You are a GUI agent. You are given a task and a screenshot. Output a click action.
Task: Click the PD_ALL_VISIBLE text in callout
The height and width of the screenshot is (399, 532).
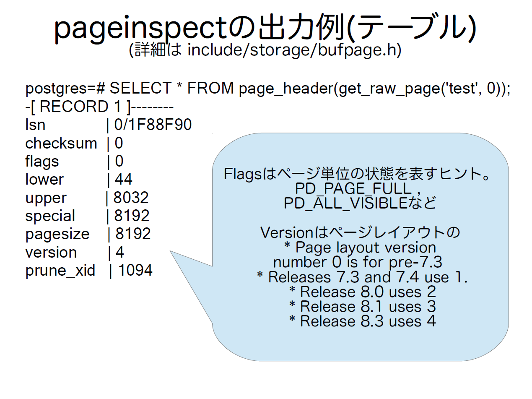pyautogui.click(x=346, y=203)
